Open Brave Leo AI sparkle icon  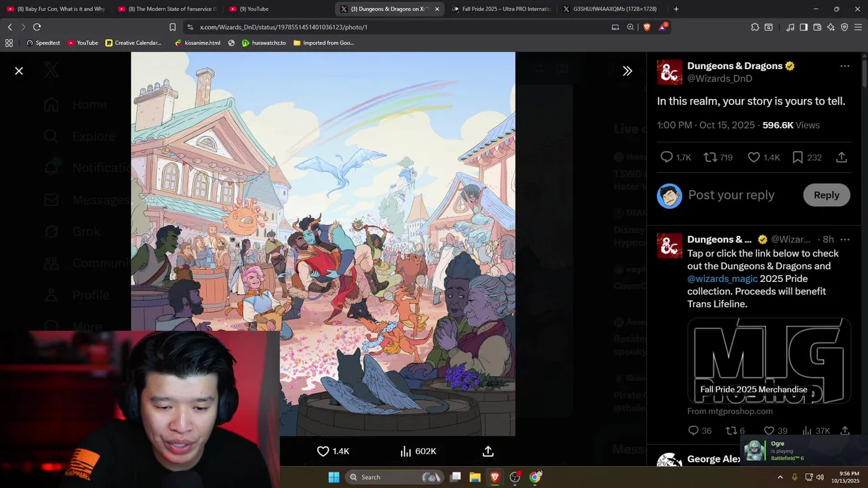tap(831, 27)
